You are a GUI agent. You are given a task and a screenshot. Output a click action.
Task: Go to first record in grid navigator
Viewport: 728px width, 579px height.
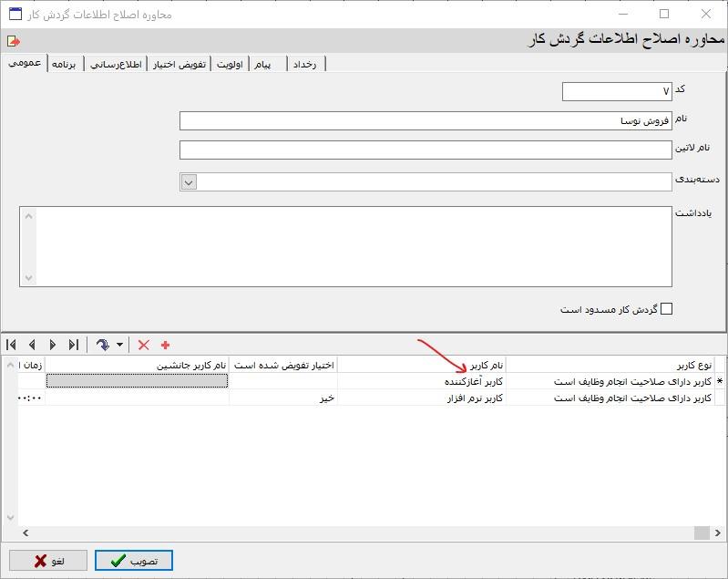pyautogui.click(x=11, y=345)
